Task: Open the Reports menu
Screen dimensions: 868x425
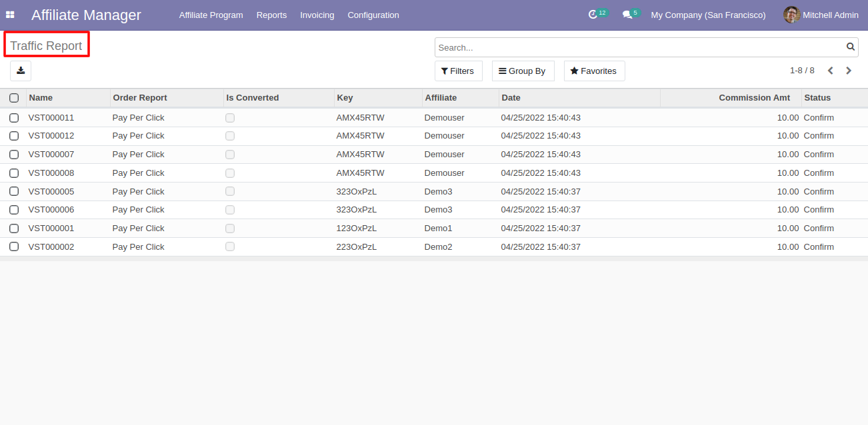Action: pos(271,15)
